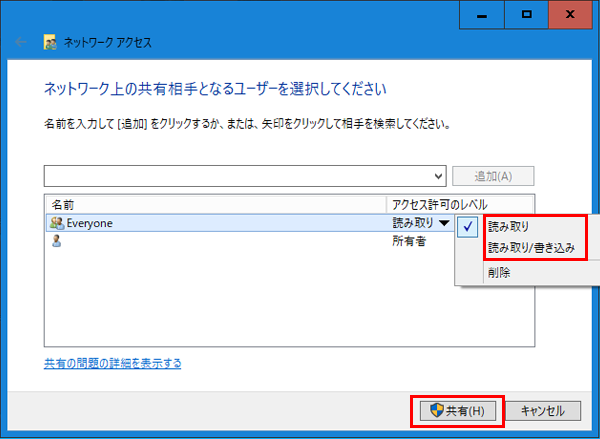The height and width of the screenshot is (439, 600).
Task: Click the 追加(A) button
Action: 493,176
